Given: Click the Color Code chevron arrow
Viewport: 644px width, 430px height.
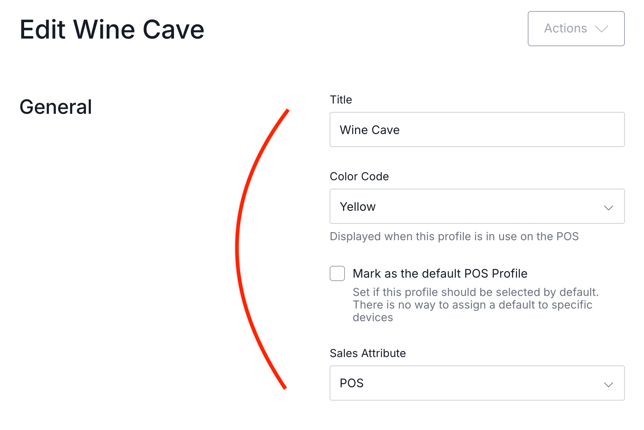Looking at the screenshot, I should tap(608, 208).
